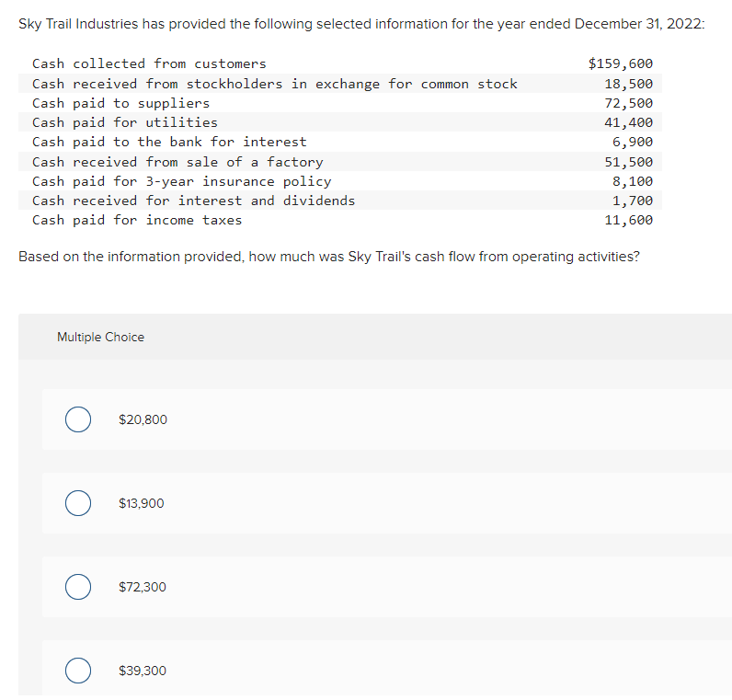
Task: Click the 'Cash paid for income taxes' label
Action: tap(137, 220)
